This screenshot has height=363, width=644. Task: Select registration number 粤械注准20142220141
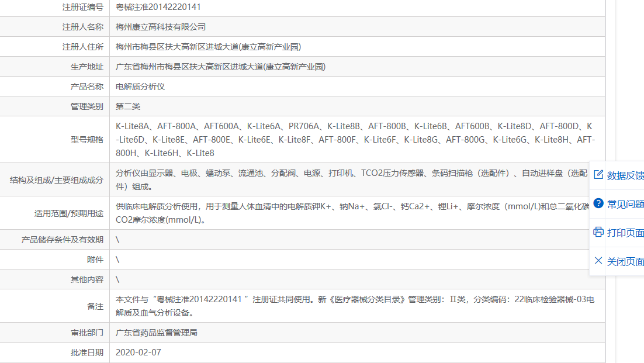pos(158,7)
